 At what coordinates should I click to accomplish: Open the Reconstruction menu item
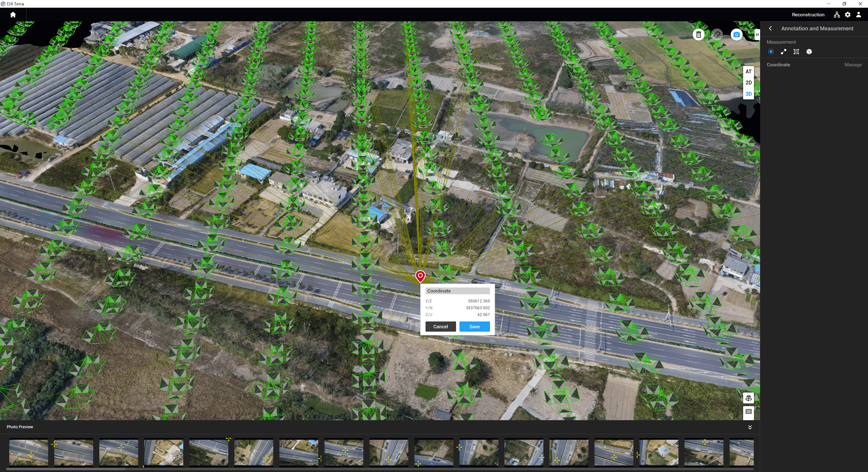tap(808, 14)
